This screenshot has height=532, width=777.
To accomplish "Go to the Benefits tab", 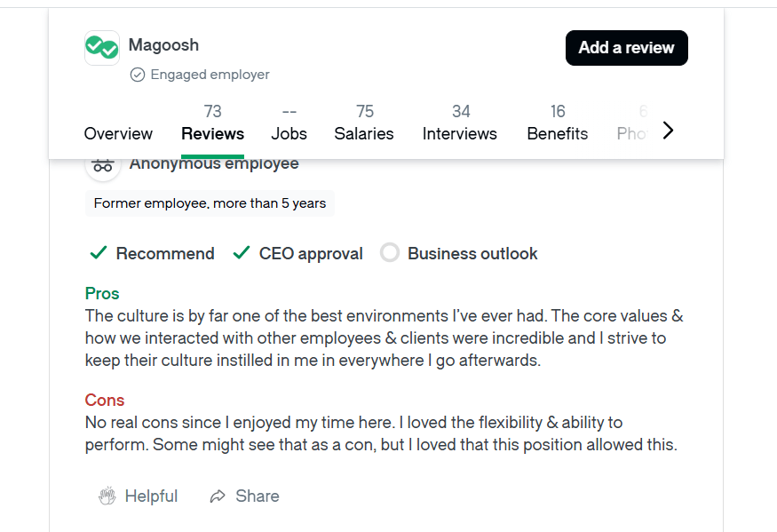I will 557,133.
